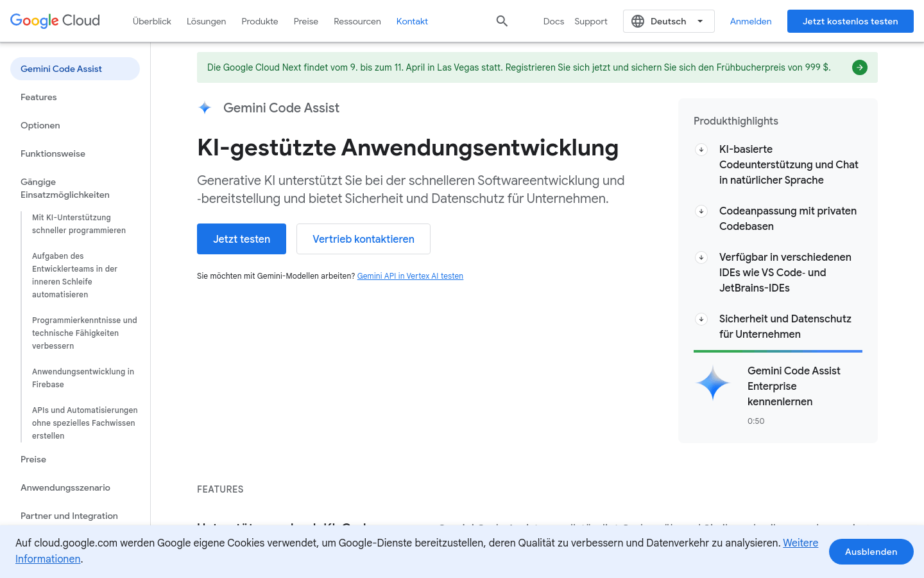Click Gemini Code Assist Enterprise kennenlernen text
The width and height of the screenshot is (924, 578).
pos(794,386)
